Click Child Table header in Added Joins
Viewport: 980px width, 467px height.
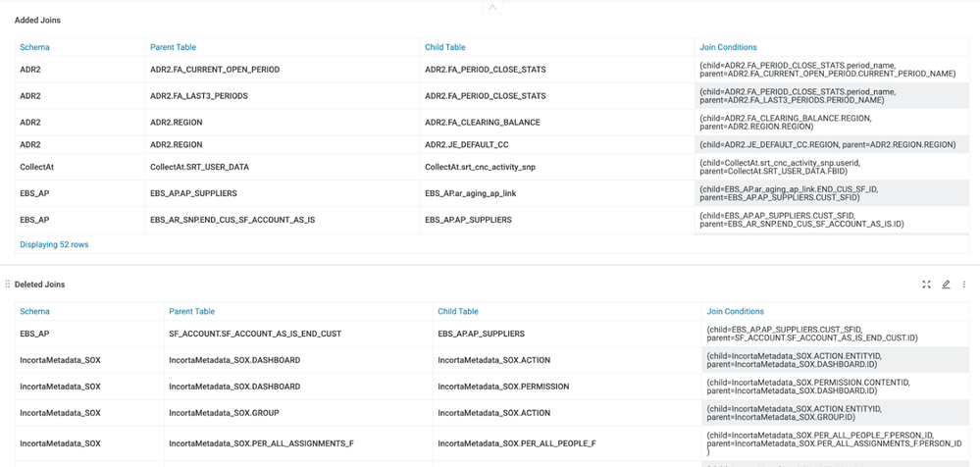coord(444,47)
